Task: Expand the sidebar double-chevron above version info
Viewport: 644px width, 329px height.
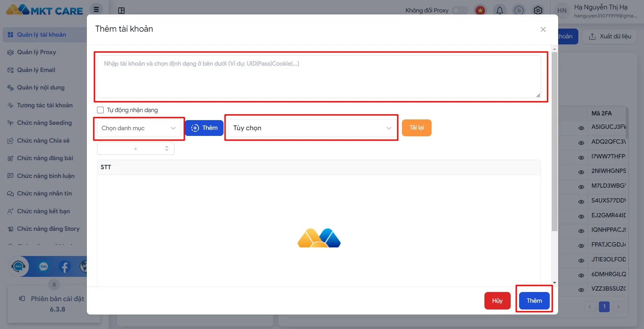Action: (54, 285)
